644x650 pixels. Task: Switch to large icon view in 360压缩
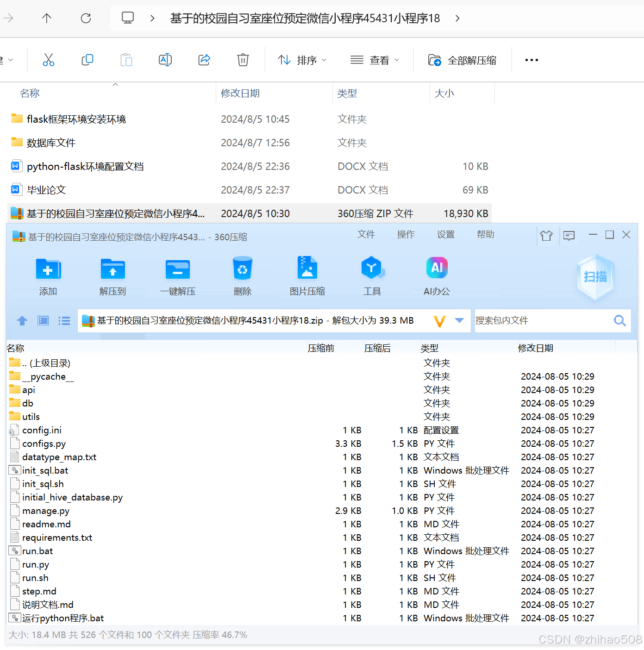click(43, 320)
